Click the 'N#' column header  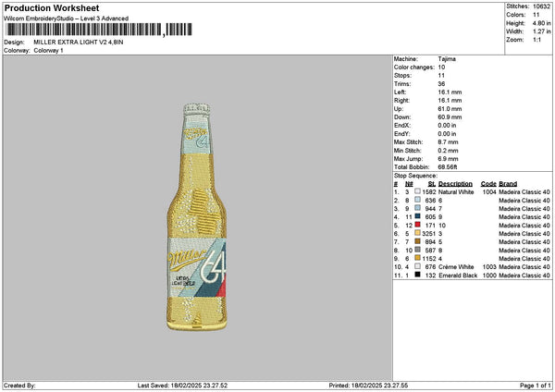409,184
